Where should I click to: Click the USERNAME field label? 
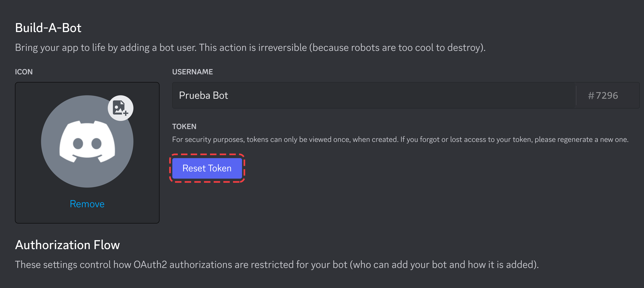pyautogui.click(x=192, y=72)
